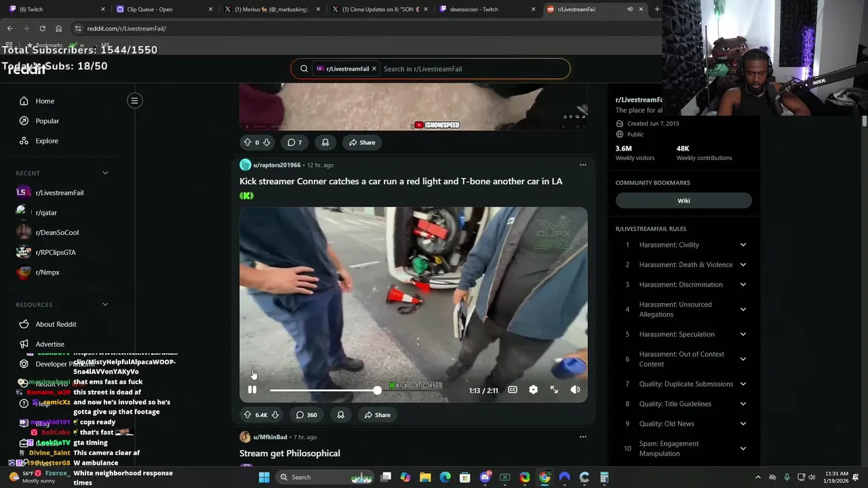Open a new browser tab
Viewport: 868px width, 488px height.
[656, 9]
